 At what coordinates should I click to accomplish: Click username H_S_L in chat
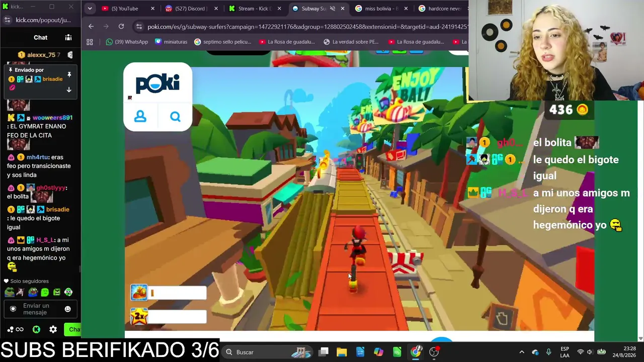click(x=44, y=240)
